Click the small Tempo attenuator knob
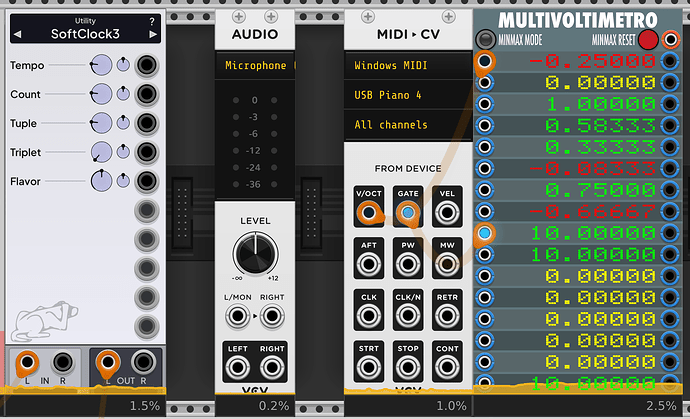690x419 pixels. pos(123,65)
